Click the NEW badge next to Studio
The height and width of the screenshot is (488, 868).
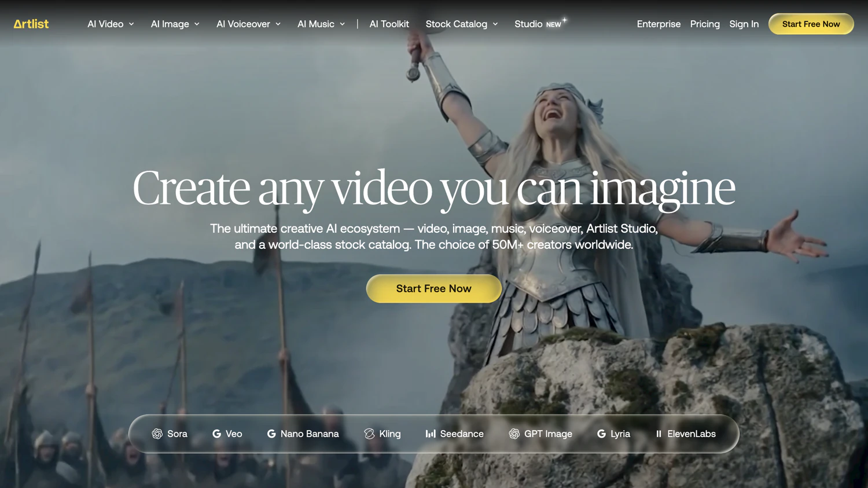pyautogui.click(x=554, y=25)
